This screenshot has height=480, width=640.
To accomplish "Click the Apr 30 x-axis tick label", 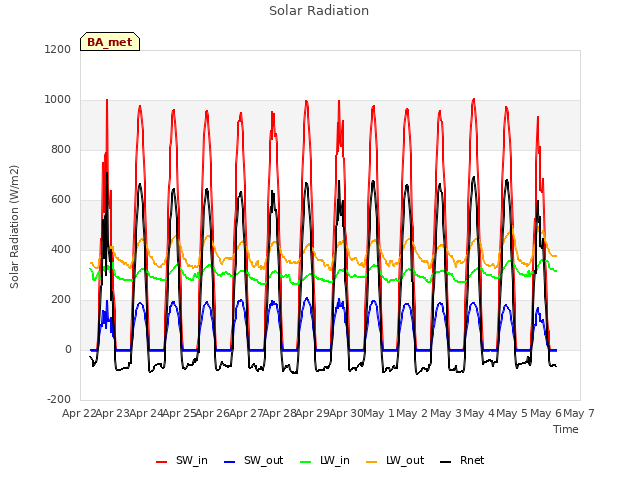I will (x=346, y=413).
